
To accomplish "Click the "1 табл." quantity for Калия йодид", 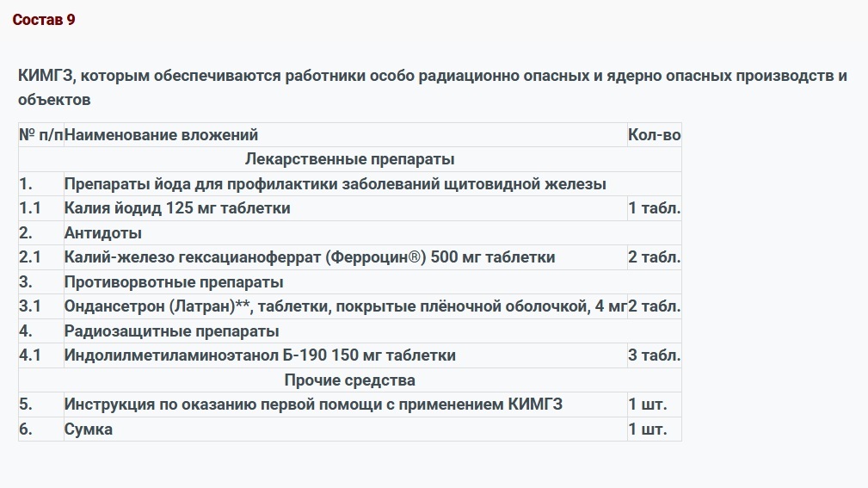I will pyautogui.click(x=654, y=207).
